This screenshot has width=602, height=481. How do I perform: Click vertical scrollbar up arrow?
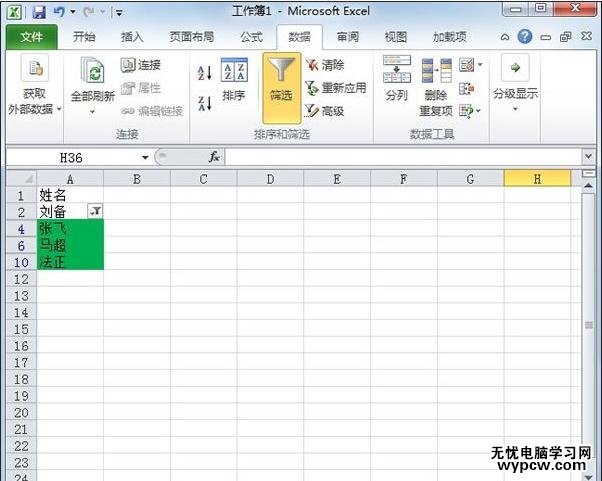[x=588, y=185]
